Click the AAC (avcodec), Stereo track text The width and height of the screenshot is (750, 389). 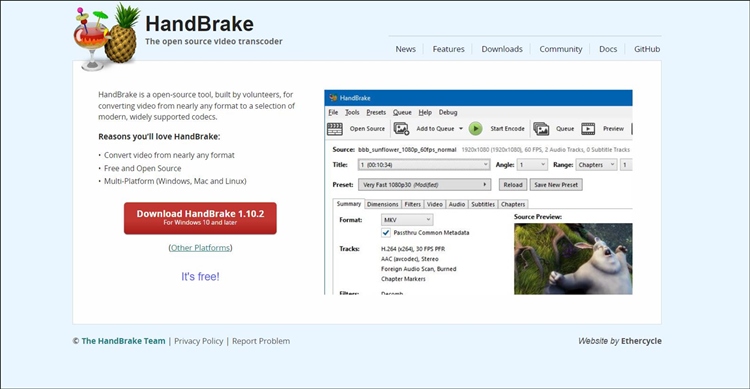[410, 259]
